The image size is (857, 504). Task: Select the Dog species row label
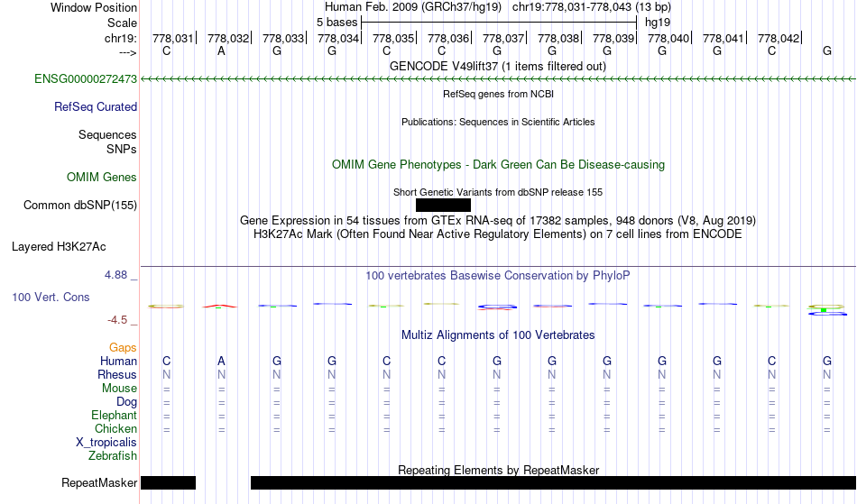click(x=126, y=402)
